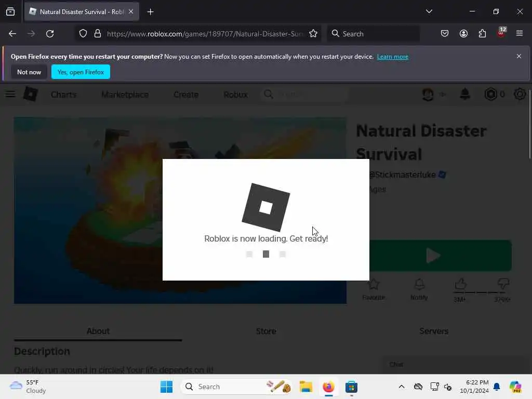Open @Stickmasterluke creator profile link
Viewport: 532px width, 399px height.
(402, 175)
